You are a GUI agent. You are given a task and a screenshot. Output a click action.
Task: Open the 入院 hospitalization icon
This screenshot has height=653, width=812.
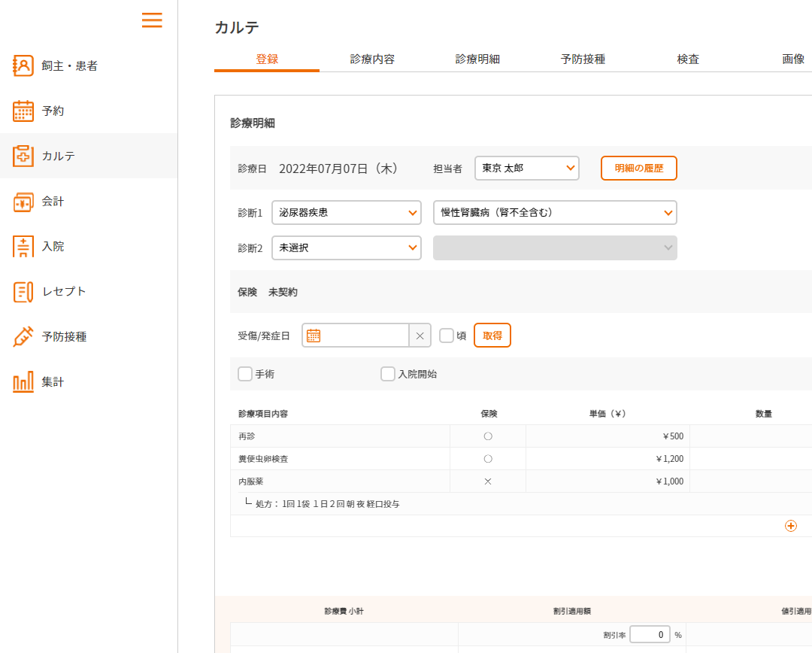[x=23, y=246]
